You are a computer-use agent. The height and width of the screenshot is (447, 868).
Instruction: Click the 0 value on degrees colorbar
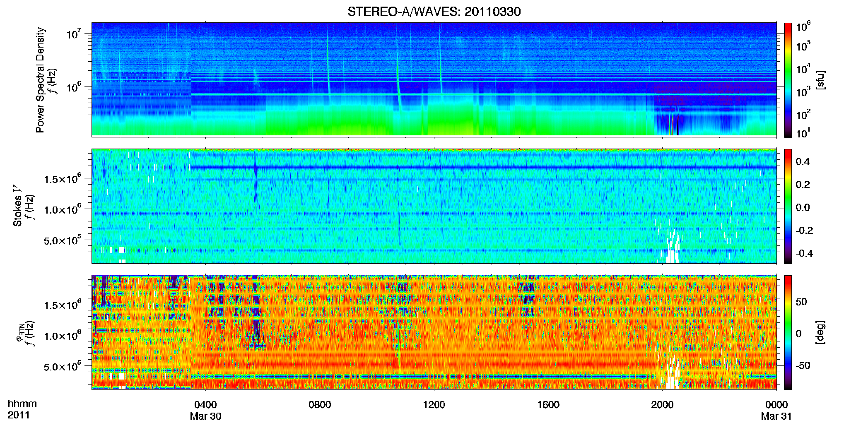pos(799,334)
